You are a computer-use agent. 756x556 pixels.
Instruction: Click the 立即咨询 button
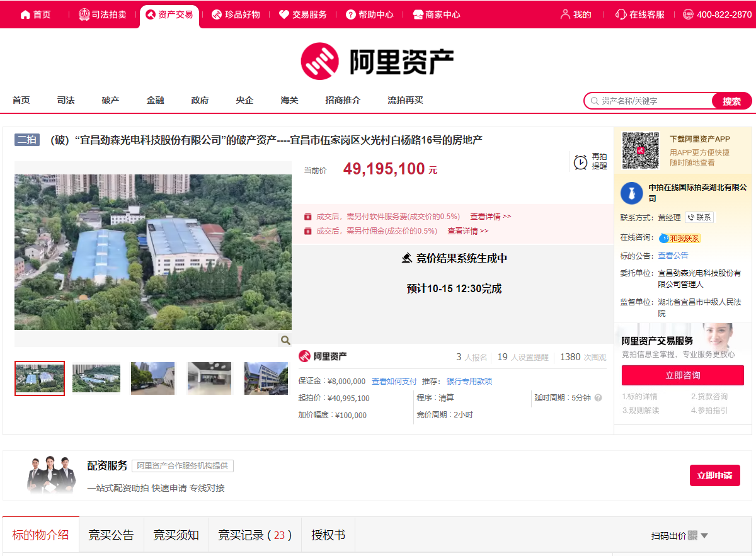pyautogui.click(x=682, y=375)
